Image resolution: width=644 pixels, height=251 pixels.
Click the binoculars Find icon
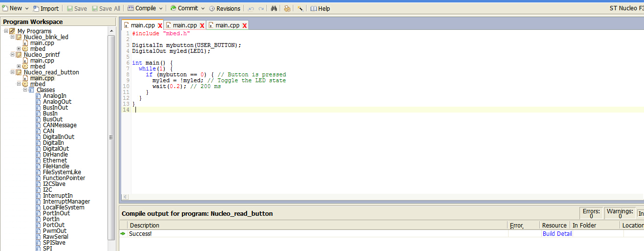point(274,8)
